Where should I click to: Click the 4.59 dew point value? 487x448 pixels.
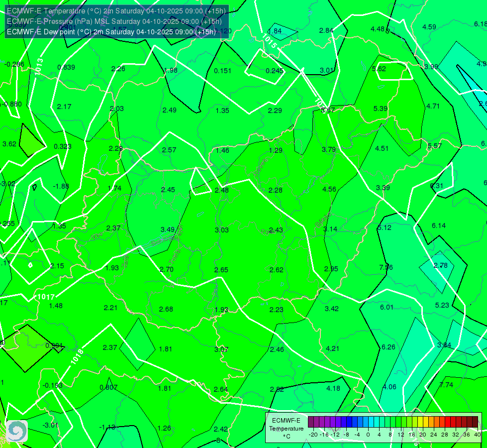point(429,27)
